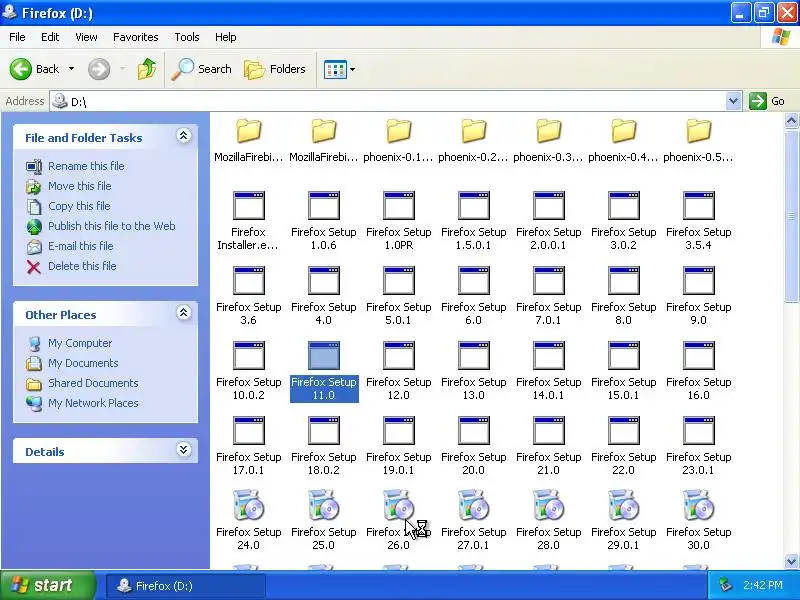800x600 pixels.
Task: Click the Firefox Setup 13.0 file name
Action: (473, 388)
